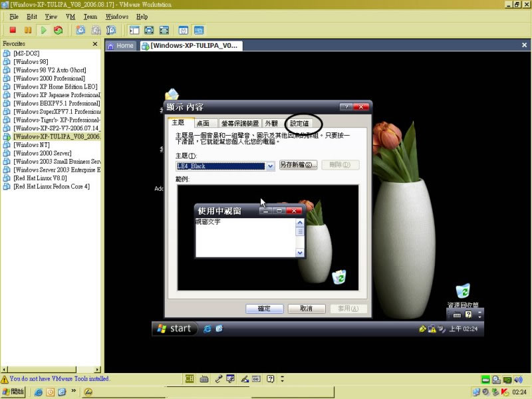532x399 pixels.
Task: Open the File menu
Action: [14, 17]
